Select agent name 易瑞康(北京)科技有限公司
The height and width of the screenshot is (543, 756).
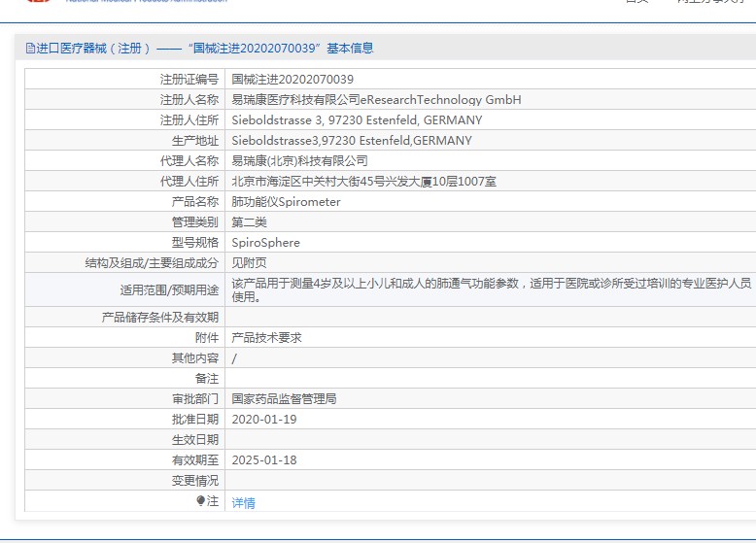click(300, 161)
